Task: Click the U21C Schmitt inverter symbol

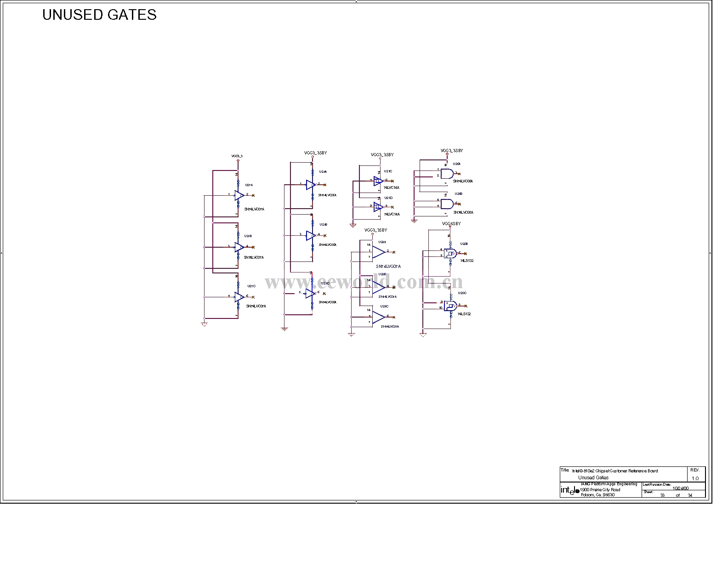Action: pos(378,181)
